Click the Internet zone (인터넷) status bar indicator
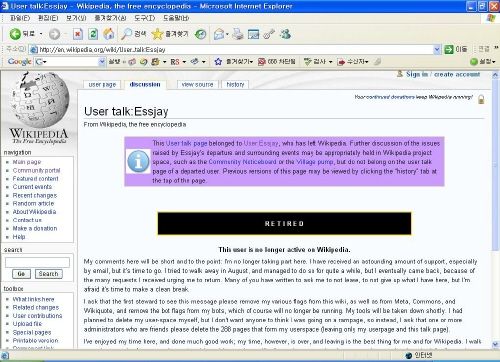500x362 pixels. (419, 355)
